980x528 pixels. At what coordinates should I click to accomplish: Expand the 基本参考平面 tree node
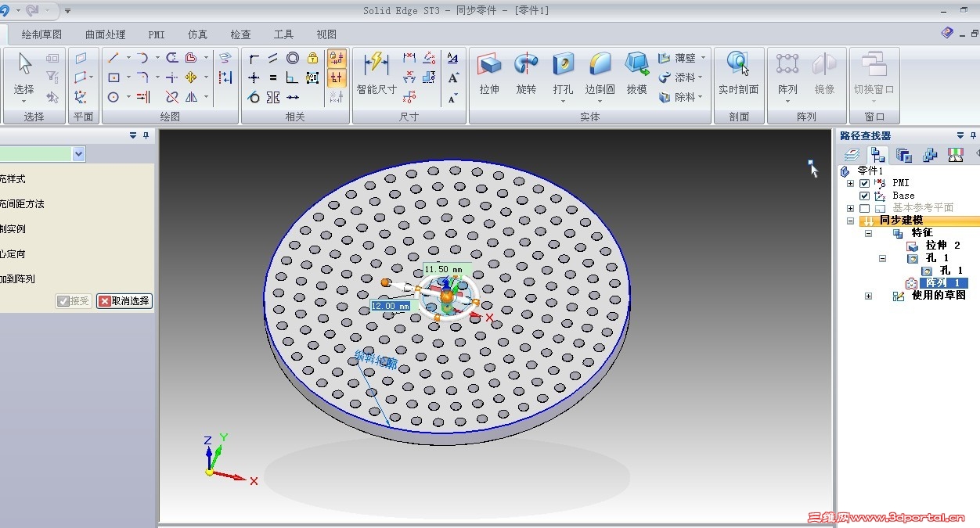click(x=850, y=208)
